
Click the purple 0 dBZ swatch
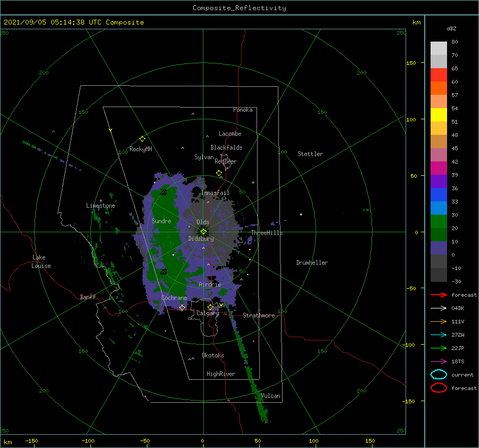[x=439, y=248]
